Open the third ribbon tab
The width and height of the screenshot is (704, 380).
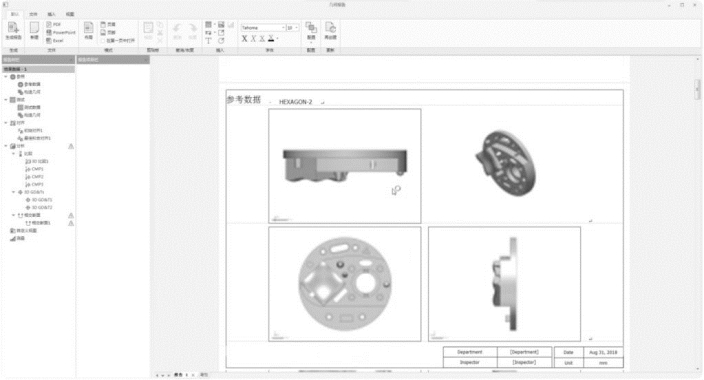(x=52, y=14)
